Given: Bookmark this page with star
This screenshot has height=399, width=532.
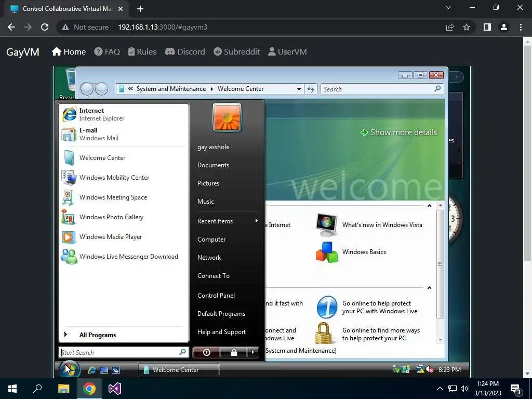Looking at the screenshot, I should click(467, 27).
